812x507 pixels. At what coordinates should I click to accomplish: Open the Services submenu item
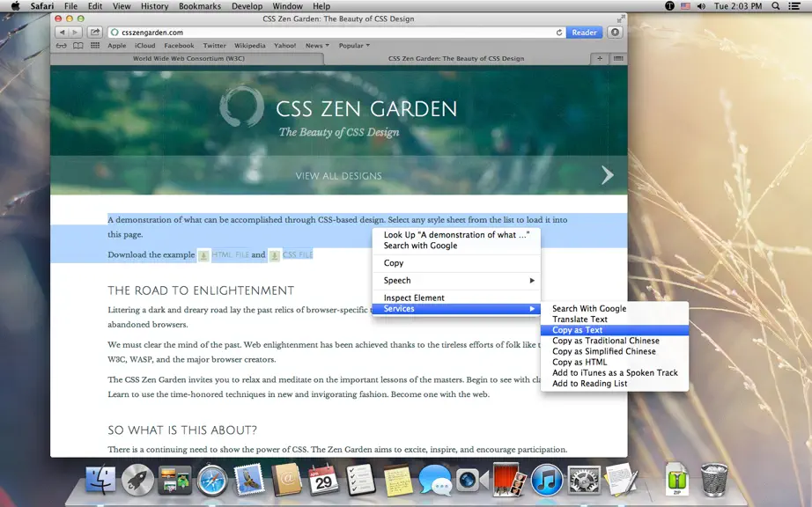(456, 309)
